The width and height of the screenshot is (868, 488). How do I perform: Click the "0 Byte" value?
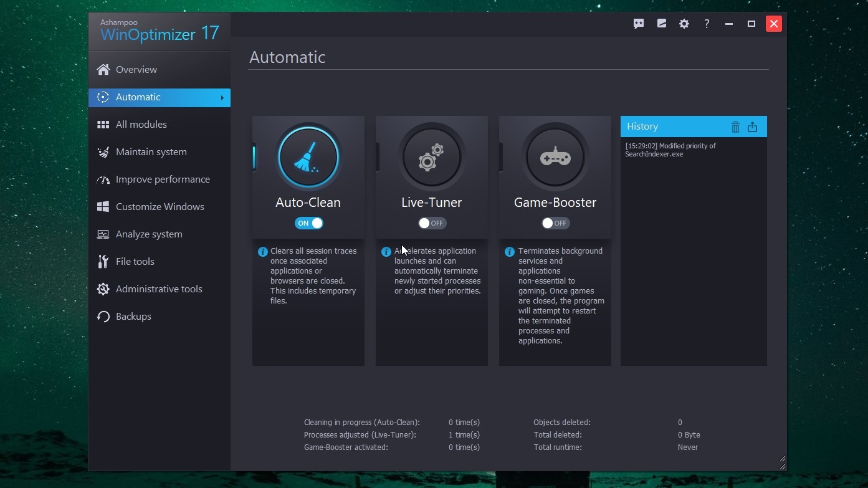[689, 435]
